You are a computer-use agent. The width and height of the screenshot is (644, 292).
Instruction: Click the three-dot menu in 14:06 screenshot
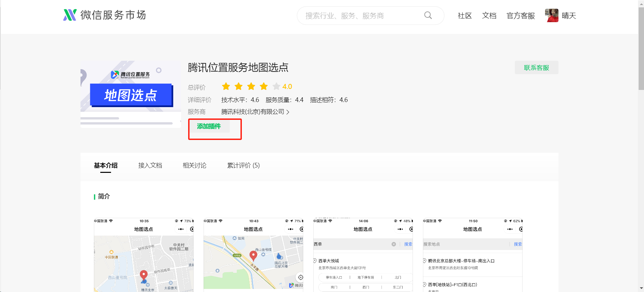click(x=400, y=229)
